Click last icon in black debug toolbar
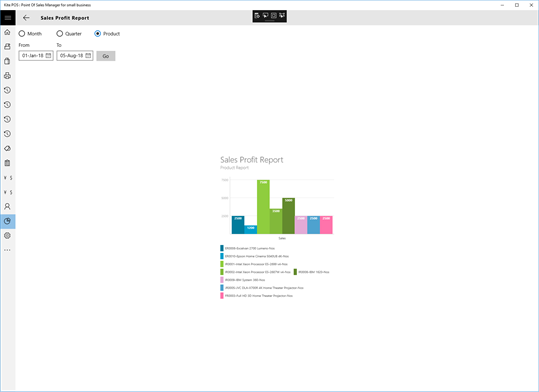This screenshot has width=539, height=392. (282, 15)
